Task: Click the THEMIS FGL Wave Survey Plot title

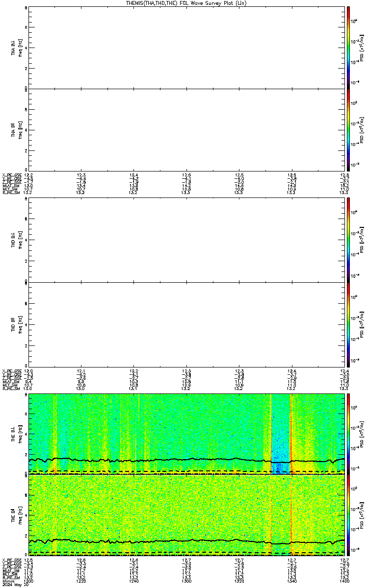Action: (186, 3)
